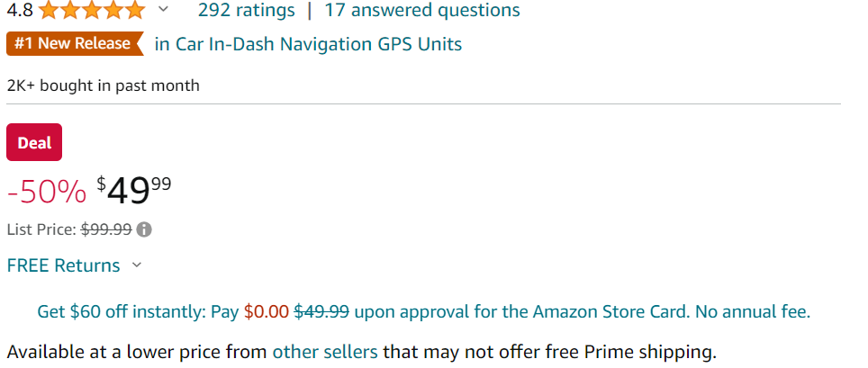Click the third orange rating star

tap(91, 10)
